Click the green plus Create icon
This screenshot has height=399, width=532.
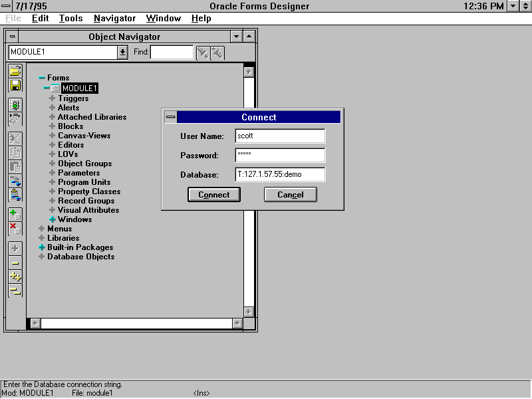[x=15, y=214]
